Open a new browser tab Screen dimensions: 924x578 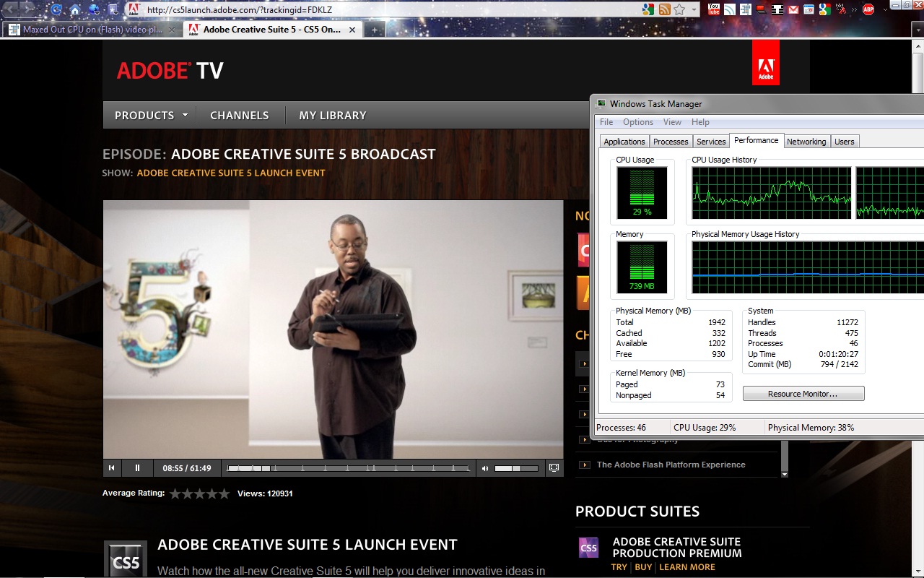(374, 30)
